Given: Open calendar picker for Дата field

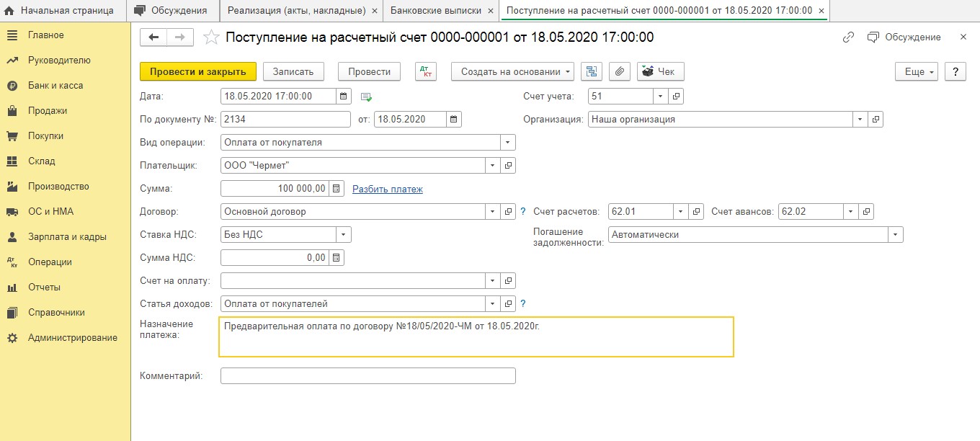Looking at the screenshot, I should (344, 96).
